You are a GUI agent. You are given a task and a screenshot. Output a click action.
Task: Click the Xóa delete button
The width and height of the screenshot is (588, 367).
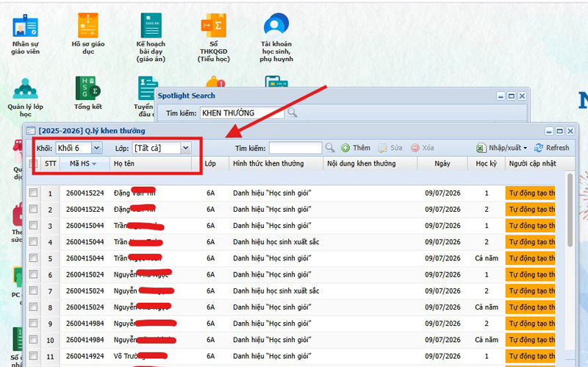[422, 148]
